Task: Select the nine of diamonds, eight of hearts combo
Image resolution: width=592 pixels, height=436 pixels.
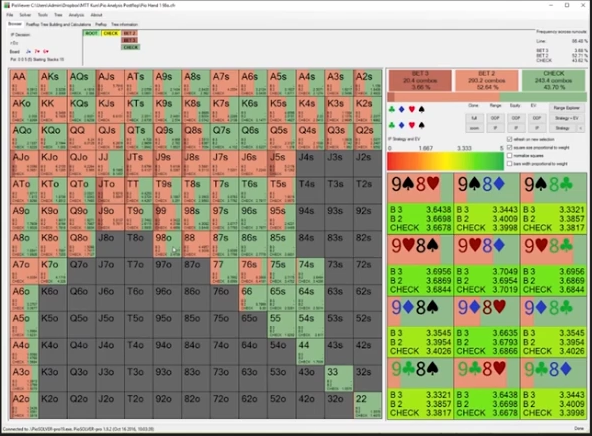Action: point(487,327)
